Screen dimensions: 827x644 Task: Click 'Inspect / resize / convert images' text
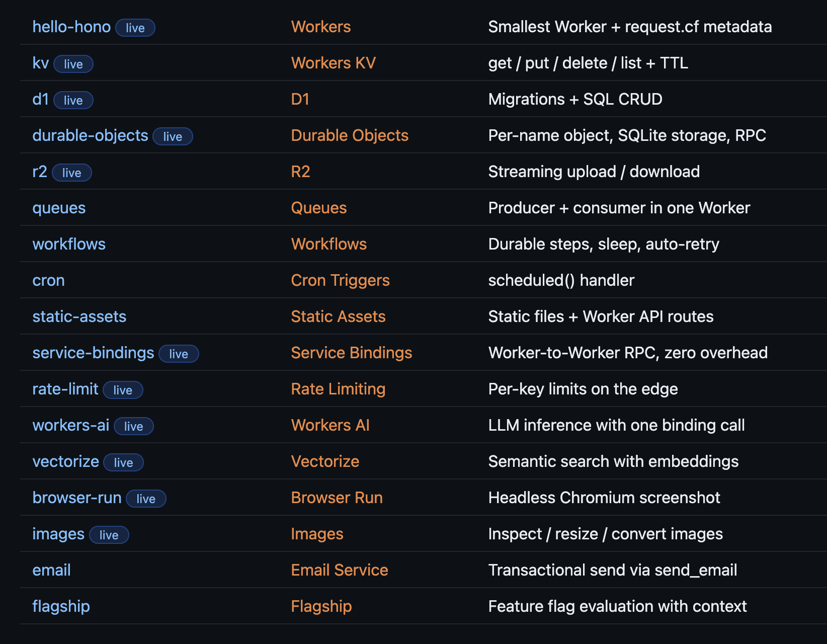point(605,534)
